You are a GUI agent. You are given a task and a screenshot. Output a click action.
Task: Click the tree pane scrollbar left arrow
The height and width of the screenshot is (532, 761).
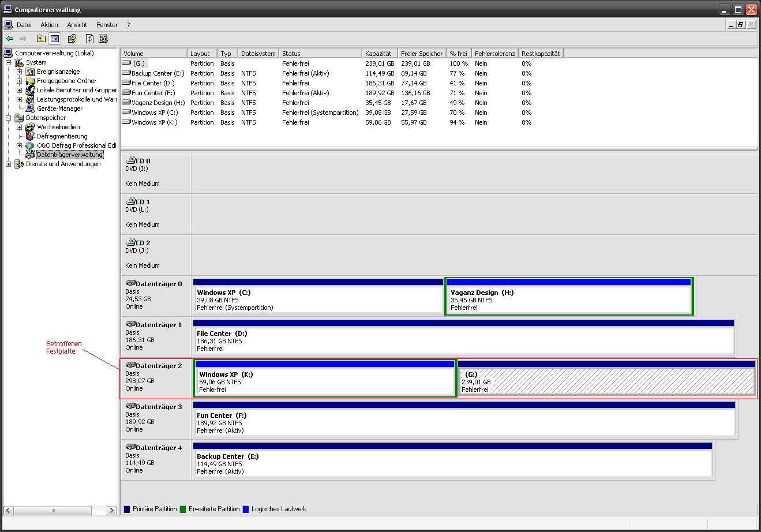(x=9, y=510)
